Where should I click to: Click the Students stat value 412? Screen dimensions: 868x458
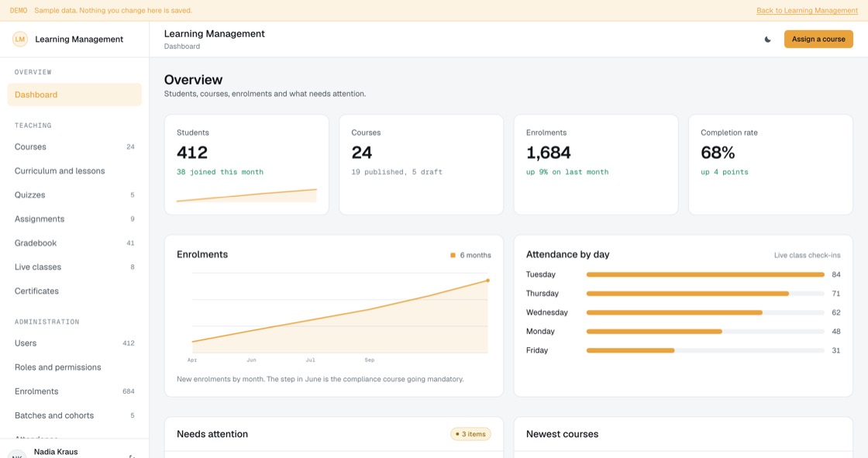[x=192, y=153]
